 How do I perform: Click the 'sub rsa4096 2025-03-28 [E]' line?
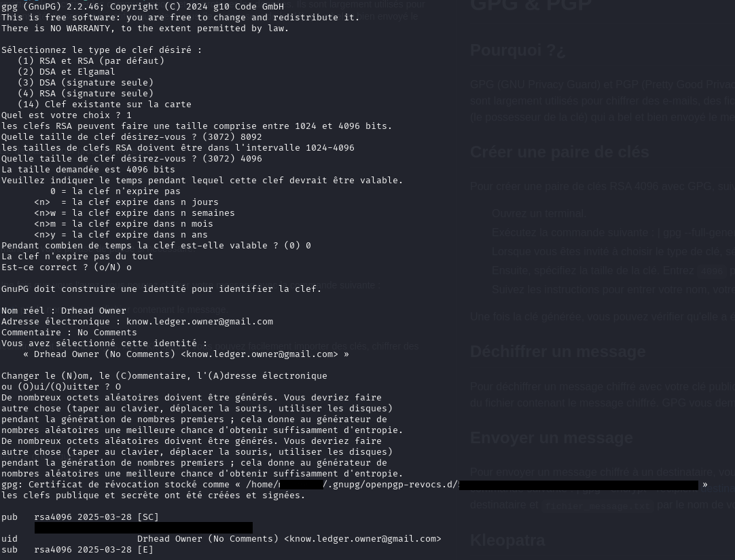point(77,550)
